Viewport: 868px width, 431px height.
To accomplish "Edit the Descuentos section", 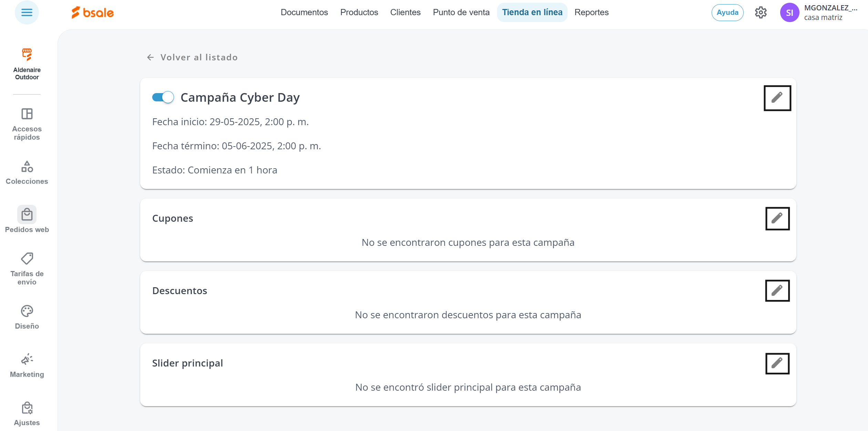I will point(777,291).
